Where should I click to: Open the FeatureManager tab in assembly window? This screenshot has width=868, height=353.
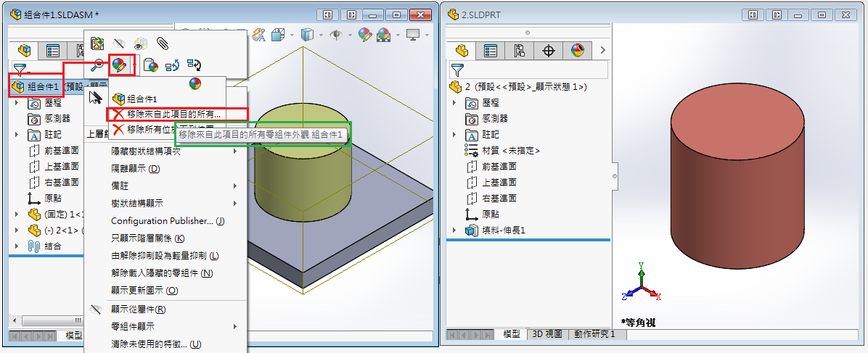click(x=25, y=51)
